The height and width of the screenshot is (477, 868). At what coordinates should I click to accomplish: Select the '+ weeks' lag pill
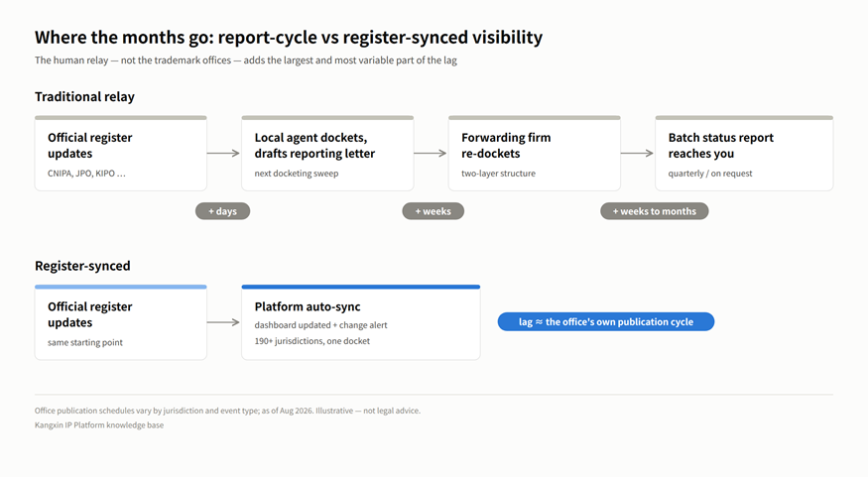click(x=433, y=211)
